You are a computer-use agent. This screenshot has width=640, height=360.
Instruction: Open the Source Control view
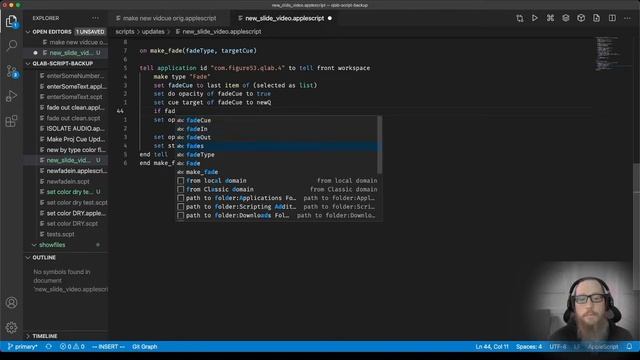[11, 71]
